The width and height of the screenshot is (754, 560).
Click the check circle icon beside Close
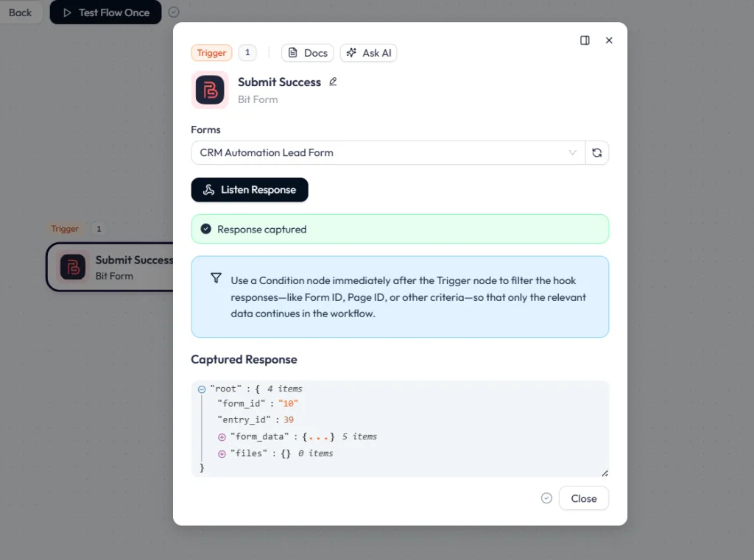pyautogui.click(x=546, y=498)
